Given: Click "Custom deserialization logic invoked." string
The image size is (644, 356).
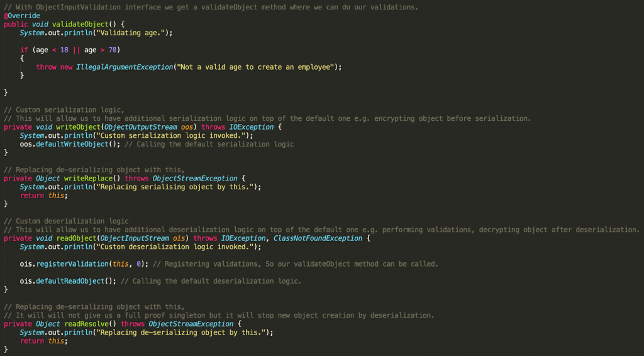Looking at the screenshot, I should click(x=175, y=247).
